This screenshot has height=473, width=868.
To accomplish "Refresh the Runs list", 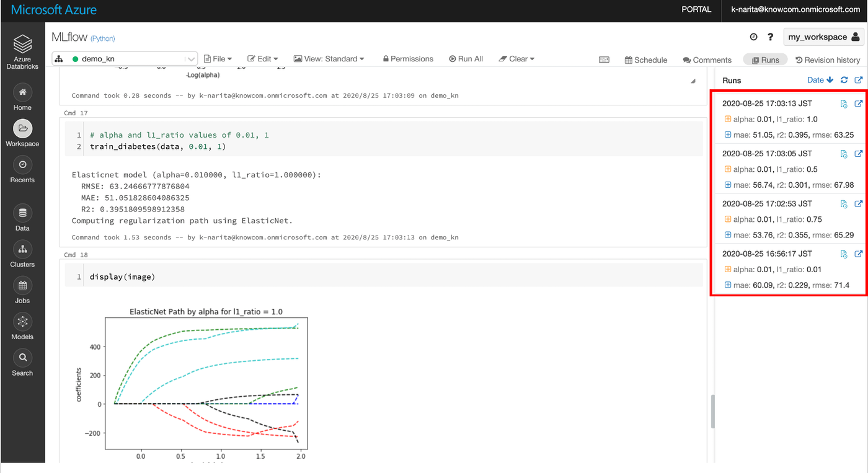I will [x=844, y=80].
